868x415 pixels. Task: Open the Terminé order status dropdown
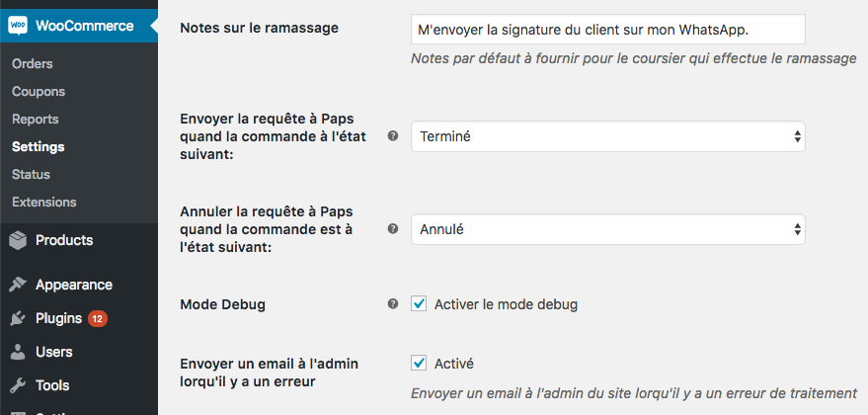coord(607,136)
